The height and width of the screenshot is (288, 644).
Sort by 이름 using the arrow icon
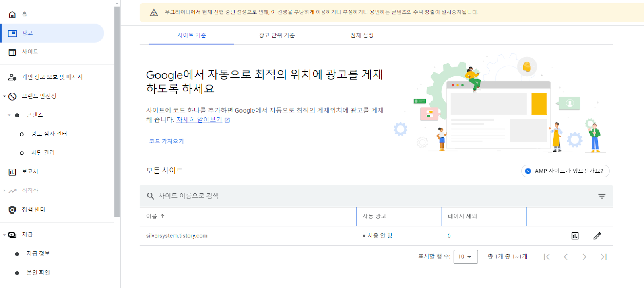point(163,216)
